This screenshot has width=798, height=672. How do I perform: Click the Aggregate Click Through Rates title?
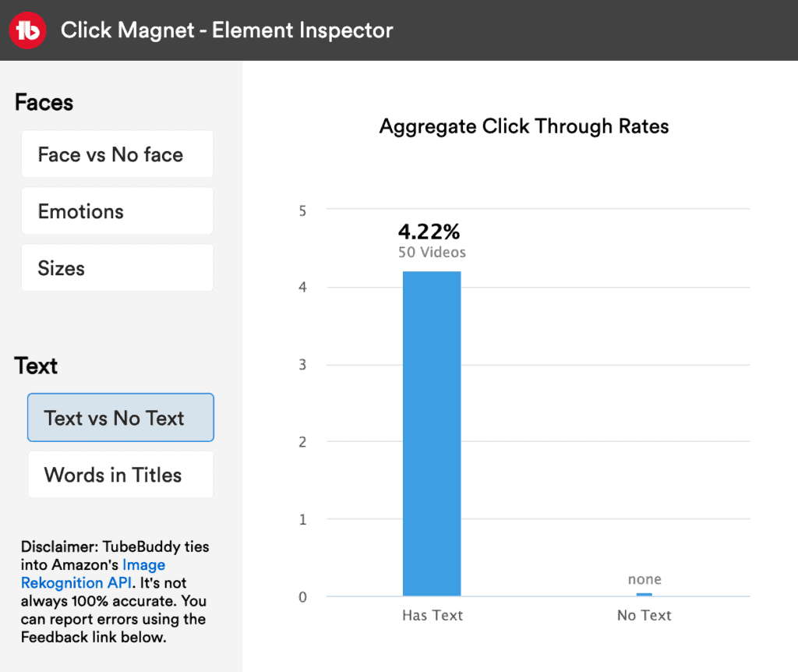pos(524,126)
